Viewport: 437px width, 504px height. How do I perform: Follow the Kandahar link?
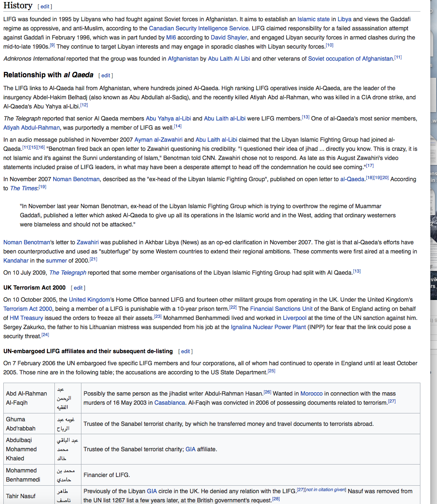point(16,261)
